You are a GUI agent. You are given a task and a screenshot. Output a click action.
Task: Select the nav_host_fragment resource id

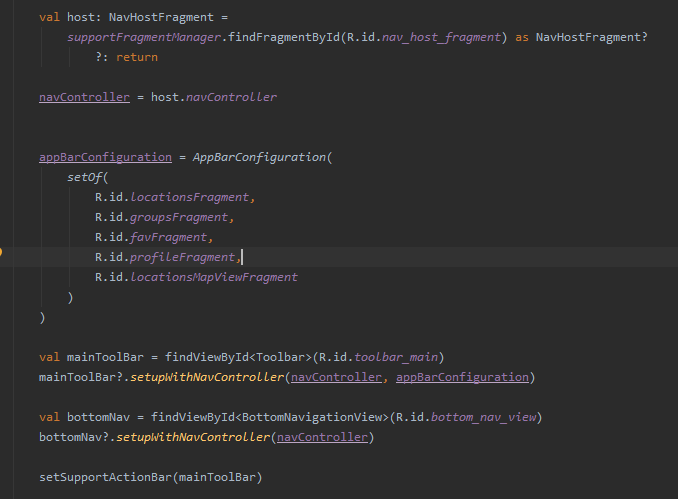[x=439, y=37]
